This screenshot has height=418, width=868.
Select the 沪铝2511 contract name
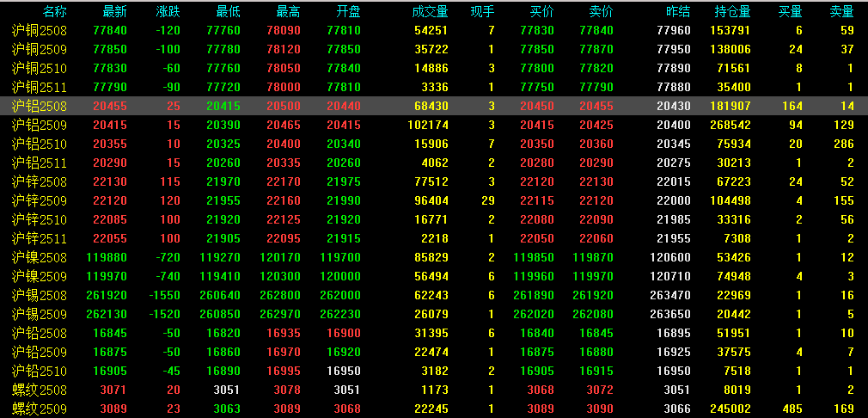click(40, 163)
